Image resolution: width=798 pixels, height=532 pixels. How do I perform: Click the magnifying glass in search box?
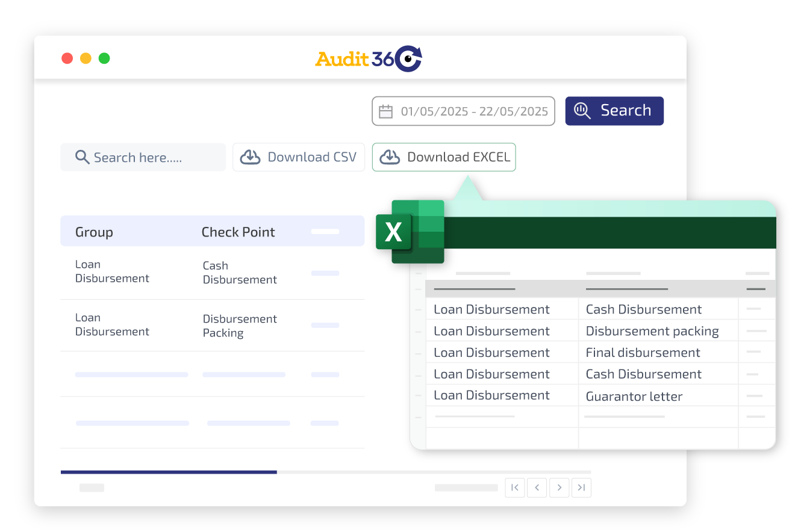[83, 157]
